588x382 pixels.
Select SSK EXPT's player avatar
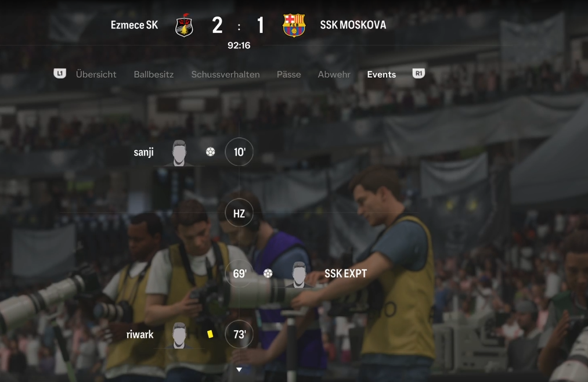point(299,275)
